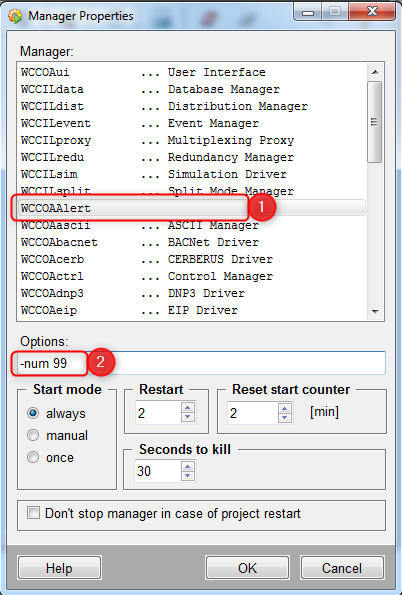Click the manager list scroll-down arrow
This screenshot has height=595, width=402.
pyautogui.click(x=375, y=312)
